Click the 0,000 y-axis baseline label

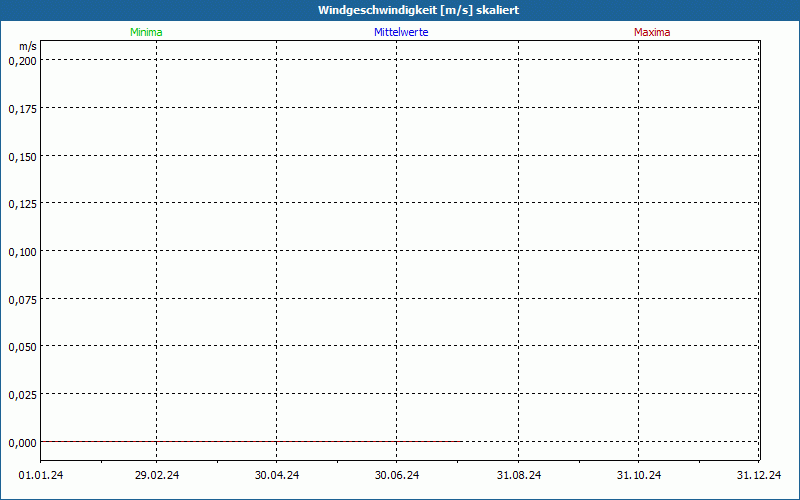pos(22,442)
